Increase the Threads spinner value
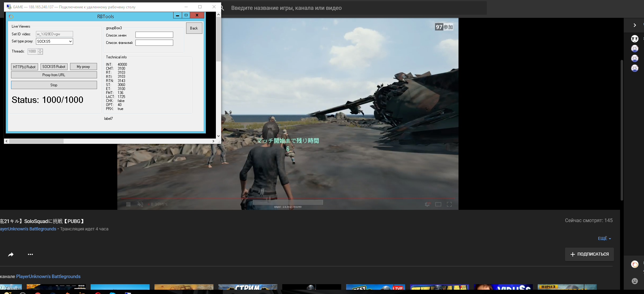Viewport: 644px width, 294px height. (x=40, y=50)
